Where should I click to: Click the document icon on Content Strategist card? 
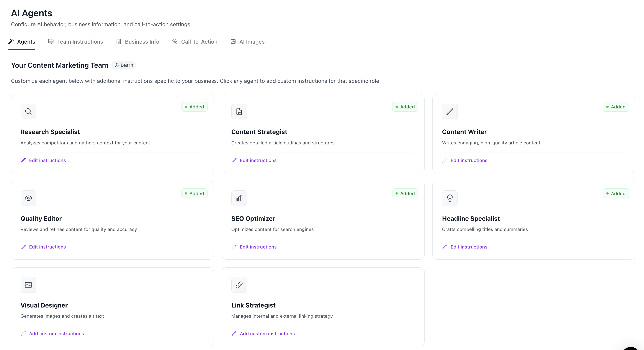pyautogui.click(x=239, y=111)
